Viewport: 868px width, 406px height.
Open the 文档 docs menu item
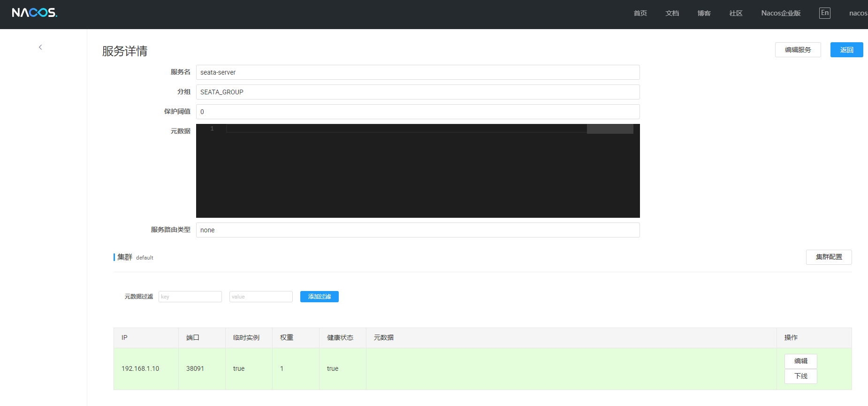672,13
